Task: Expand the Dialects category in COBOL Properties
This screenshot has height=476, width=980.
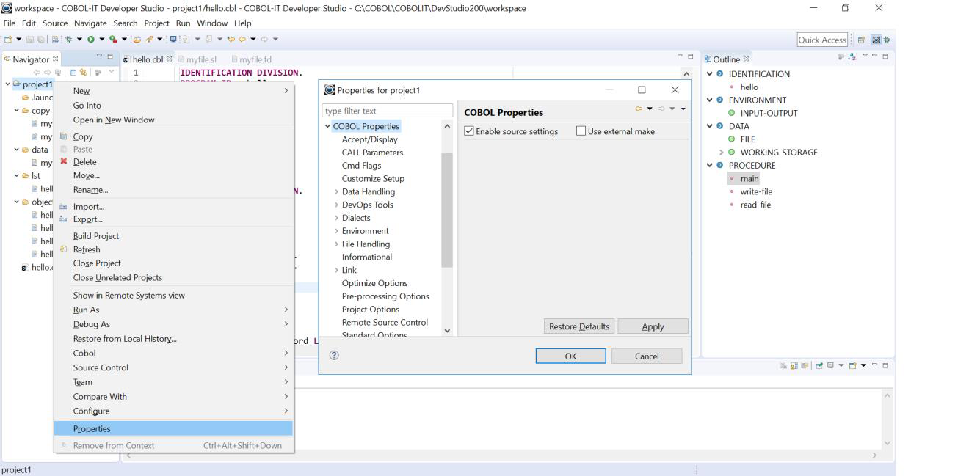Action: (x=338, y=217)
